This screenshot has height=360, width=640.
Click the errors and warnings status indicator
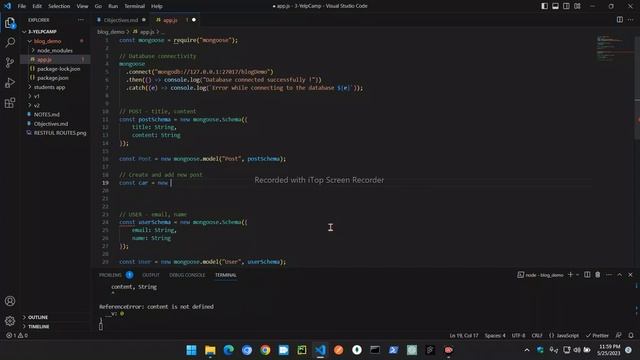pyautogui.click(x=17, y=335)
